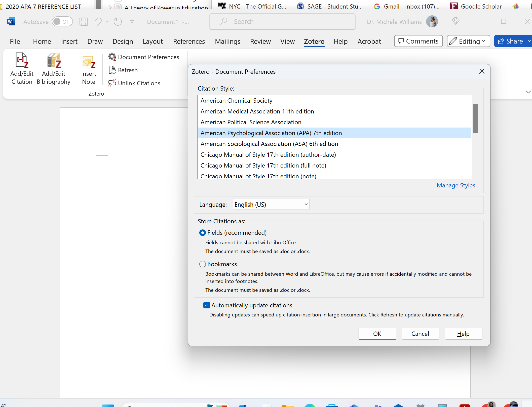Click the Add/Edit Bibliography icon
This screenshot has height=407, width=532.
click(54, 61)
